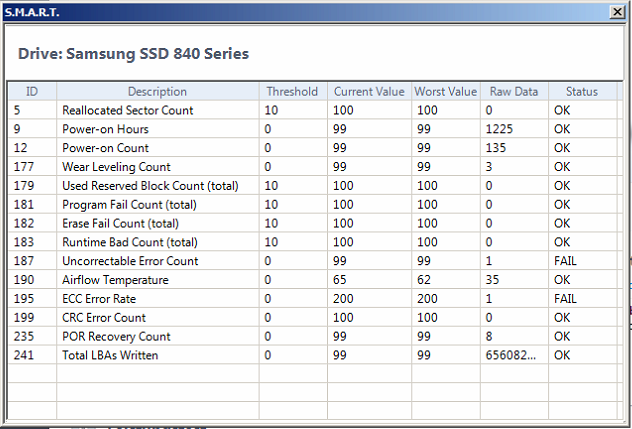
Task: Click current value 65 for Airflow Temperature
Action: 340,280
